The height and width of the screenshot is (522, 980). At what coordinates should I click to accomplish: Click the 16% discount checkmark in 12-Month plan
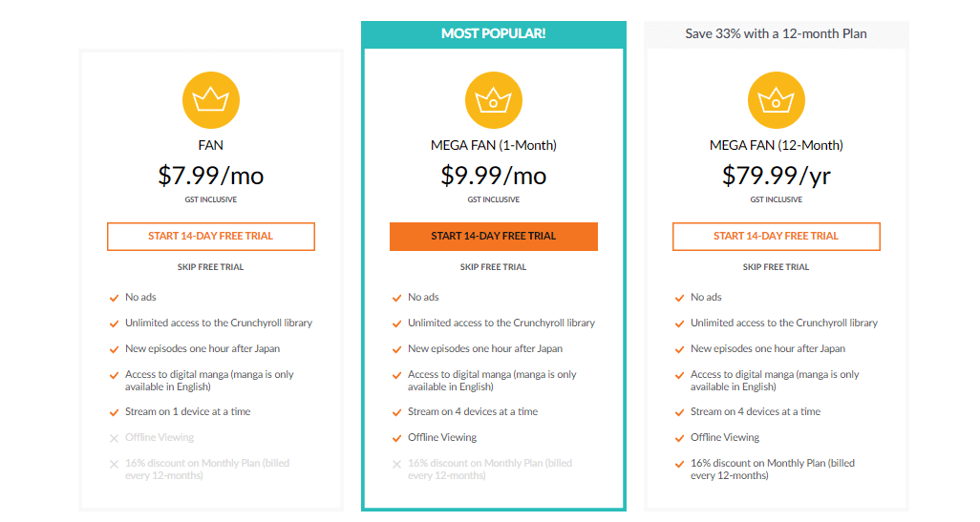[679, 464]
